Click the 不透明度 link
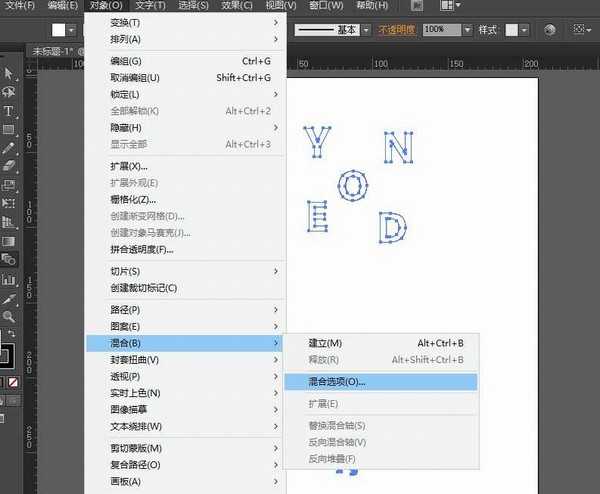Image resolution: width=600 pixels, height=494 pixels. click(395, 30)
